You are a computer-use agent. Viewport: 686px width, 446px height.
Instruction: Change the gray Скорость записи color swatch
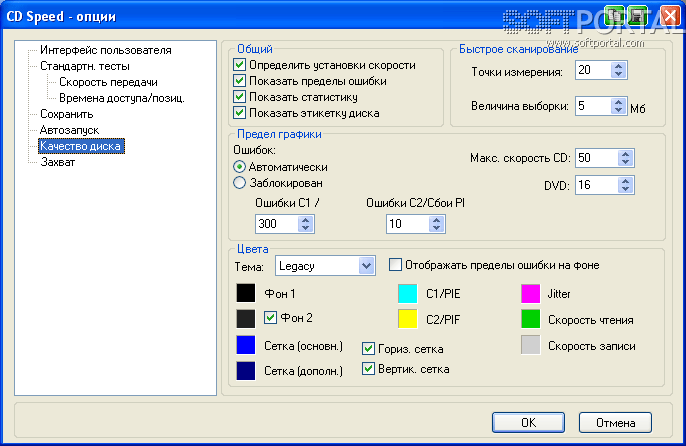click(x=531, y=345)
